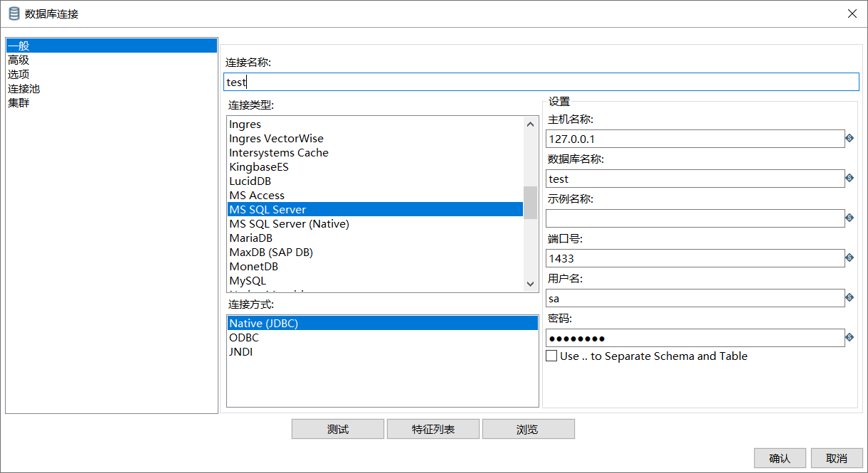Enable Use .. to Separate Schema checkbox
The width and height of the screenshot is (868, 473).
point(551,356)
